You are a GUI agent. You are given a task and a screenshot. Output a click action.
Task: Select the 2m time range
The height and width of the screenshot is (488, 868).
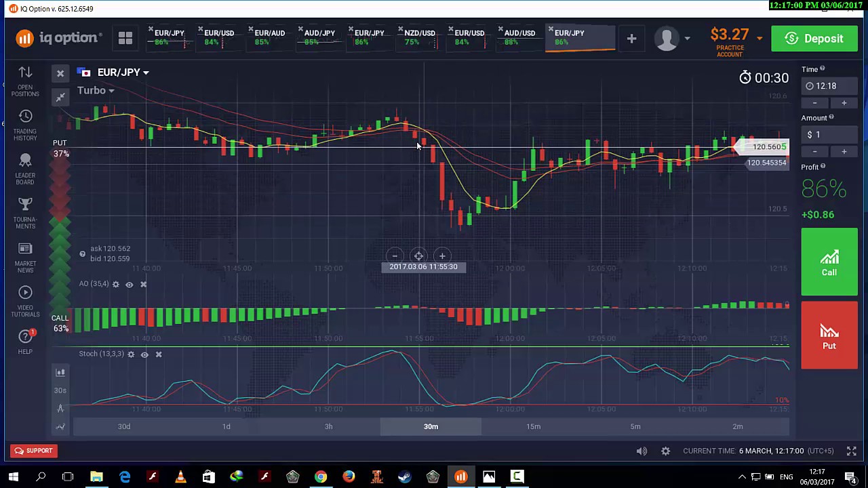click(x=738, y=426)
